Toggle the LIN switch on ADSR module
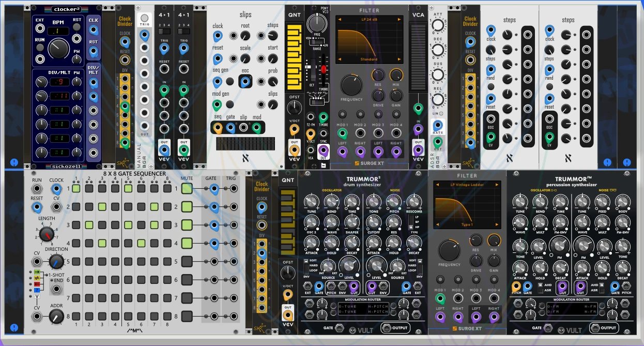 (441, 112)
